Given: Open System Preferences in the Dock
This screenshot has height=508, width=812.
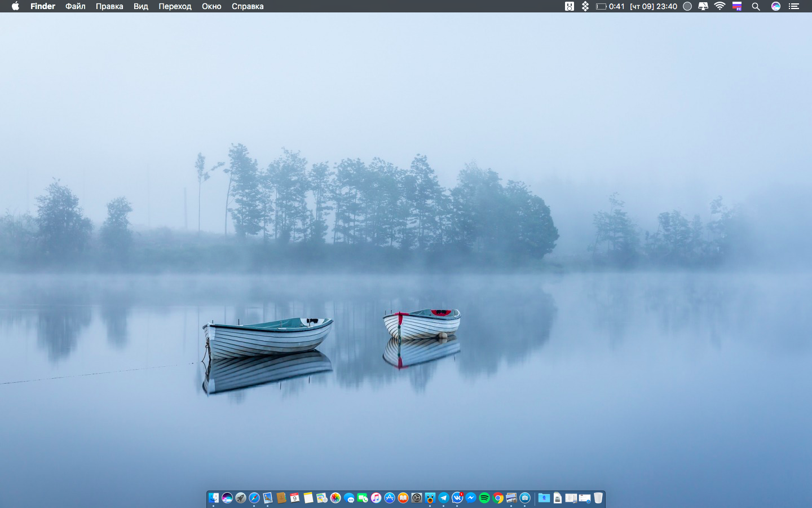Looking at the screenshot, I should 417,498.
